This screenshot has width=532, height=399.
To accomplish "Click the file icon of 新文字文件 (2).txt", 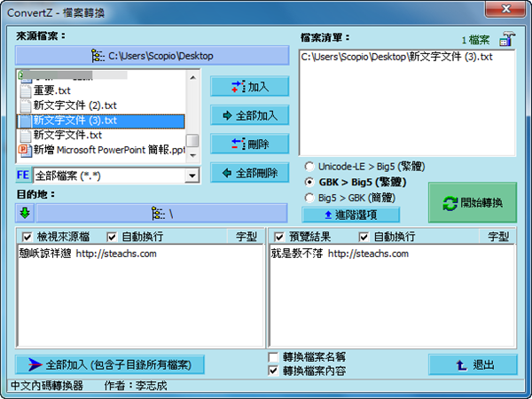I will point(26,106).
